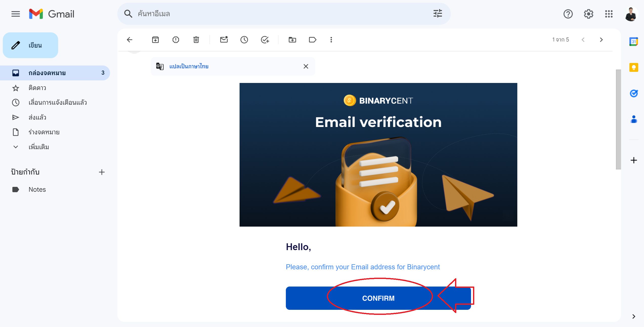Click the Google Translate icon
The width and height of the screenshot is (644, 327).
(160, 66)
